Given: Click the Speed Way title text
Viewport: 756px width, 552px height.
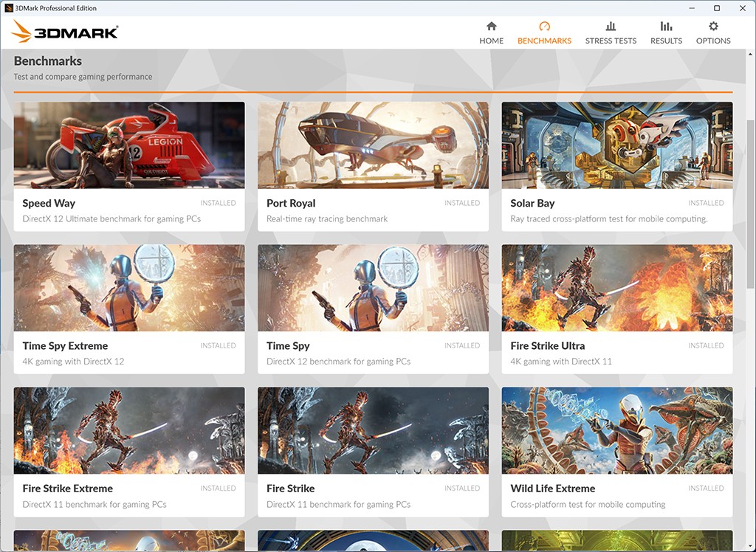Looking at the screenshot, I should (49, 204).
